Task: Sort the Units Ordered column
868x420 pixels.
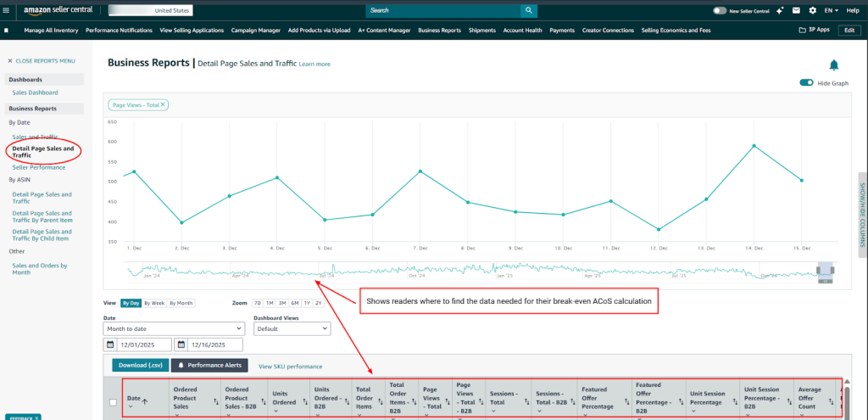Action: coord(303,402)
